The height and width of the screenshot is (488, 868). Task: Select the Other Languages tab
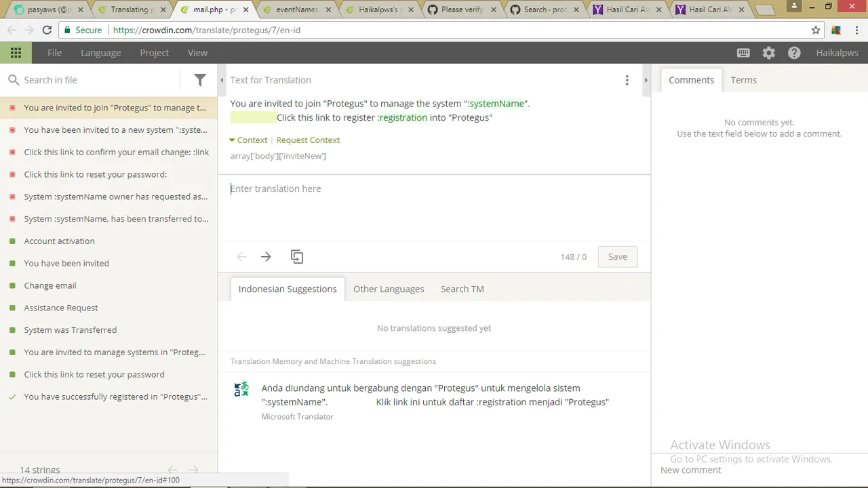389,289
